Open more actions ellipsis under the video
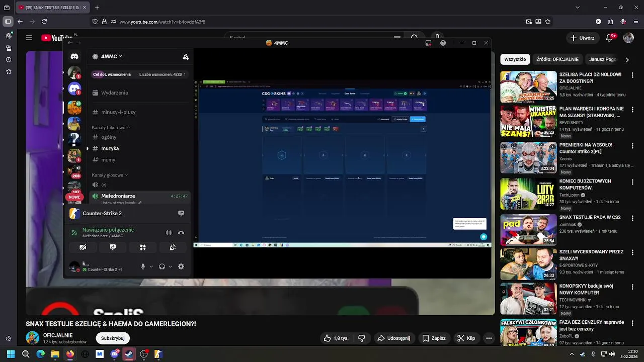This screenshot has height=362, width=644. coord(489,338)
